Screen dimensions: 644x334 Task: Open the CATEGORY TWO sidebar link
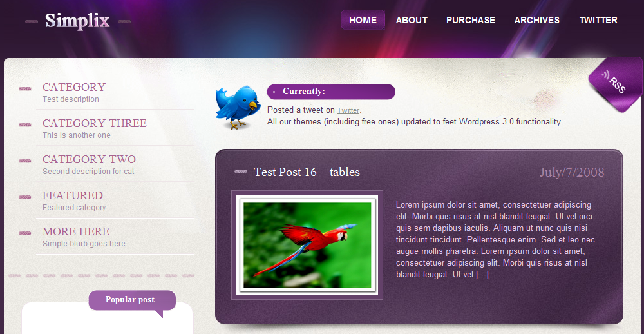pos(89,159)
